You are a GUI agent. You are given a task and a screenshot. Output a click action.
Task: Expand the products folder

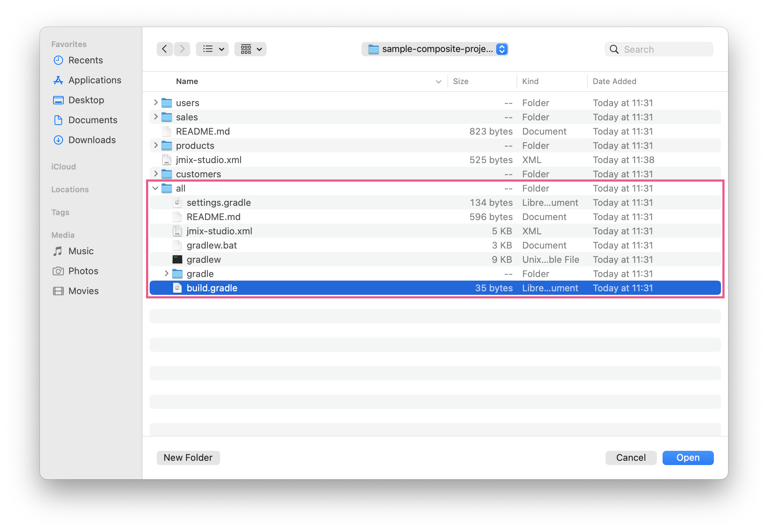click(x=156, y=145)
